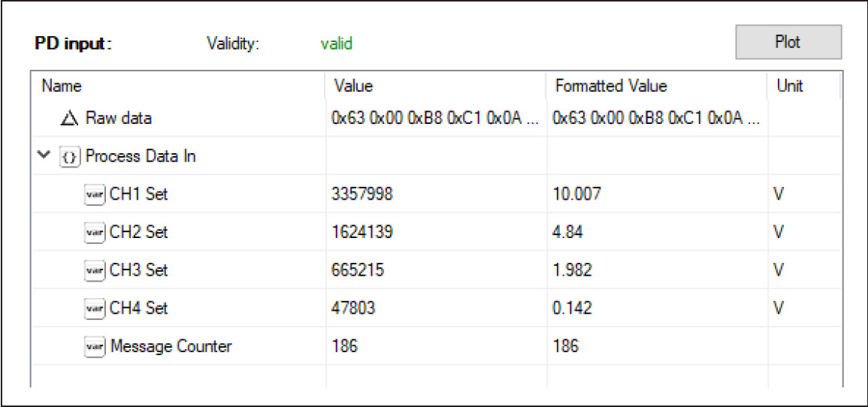Click the var icon beside CH2 Set

pos(94,232)
